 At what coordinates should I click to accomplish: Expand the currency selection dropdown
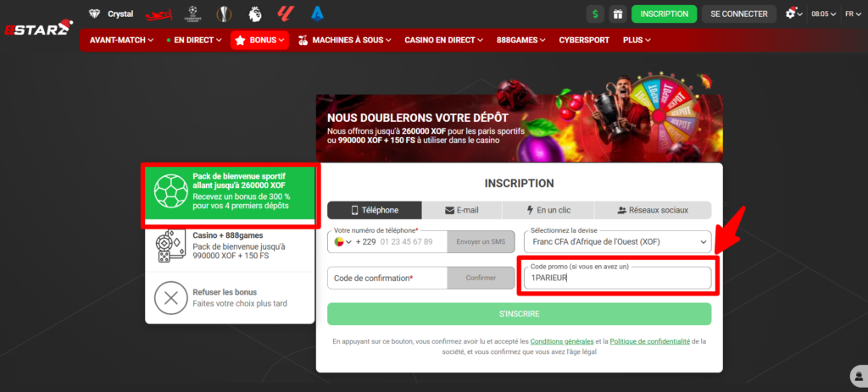pyautogui.click(x=617, y=242)
